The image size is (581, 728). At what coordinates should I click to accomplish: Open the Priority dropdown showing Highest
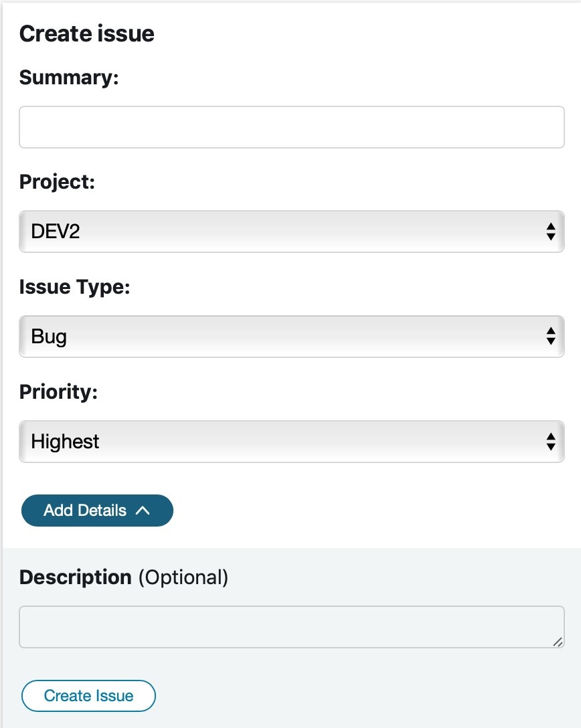pyautogui.click(x=291, y=442)
